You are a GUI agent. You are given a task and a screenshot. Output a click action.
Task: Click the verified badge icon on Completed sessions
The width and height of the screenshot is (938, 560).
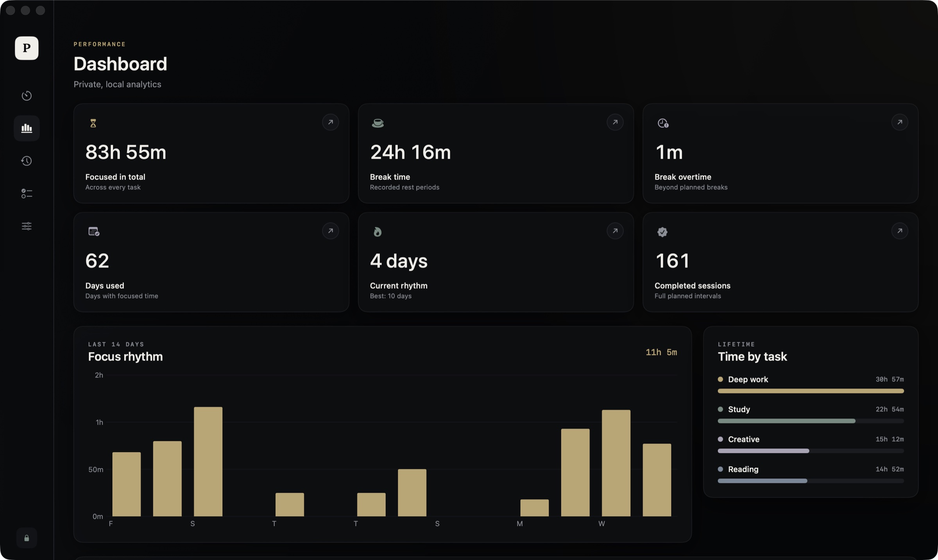(x=662, y=232)
